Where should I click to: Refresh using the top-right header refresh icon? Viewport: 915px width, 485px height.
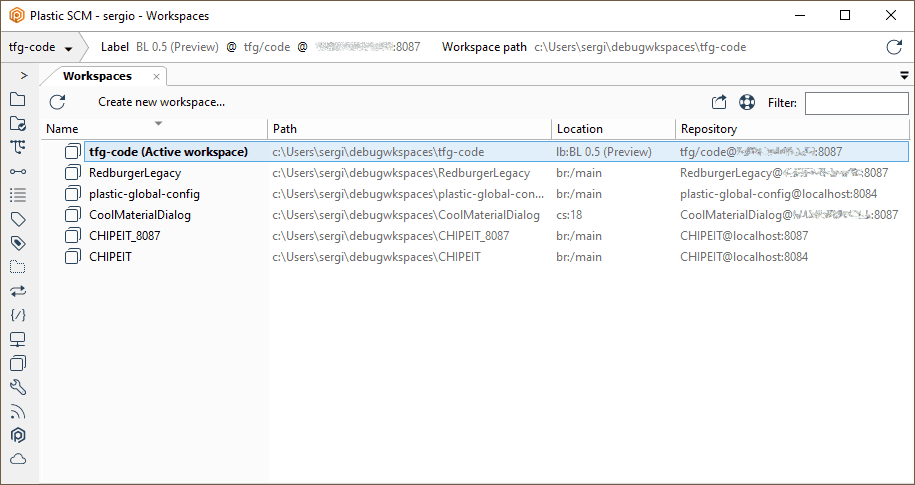click(894, 47)
